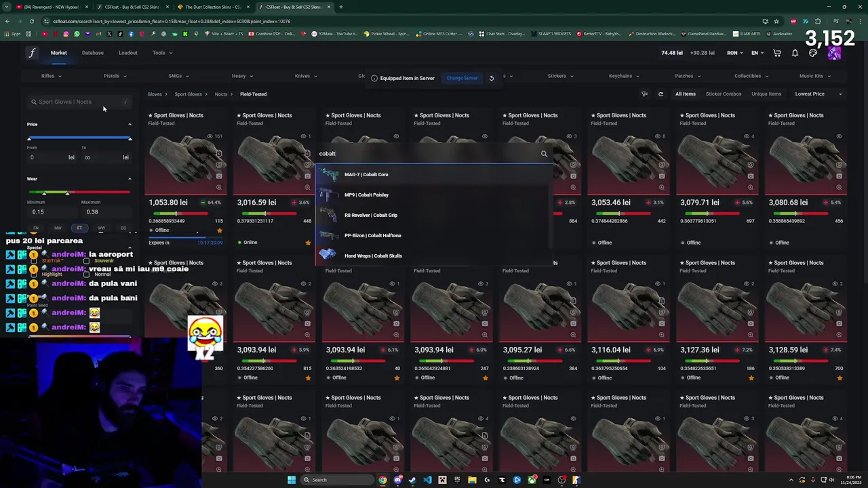
Task: Open the user profile avatar
Action: tap(834, 53)
